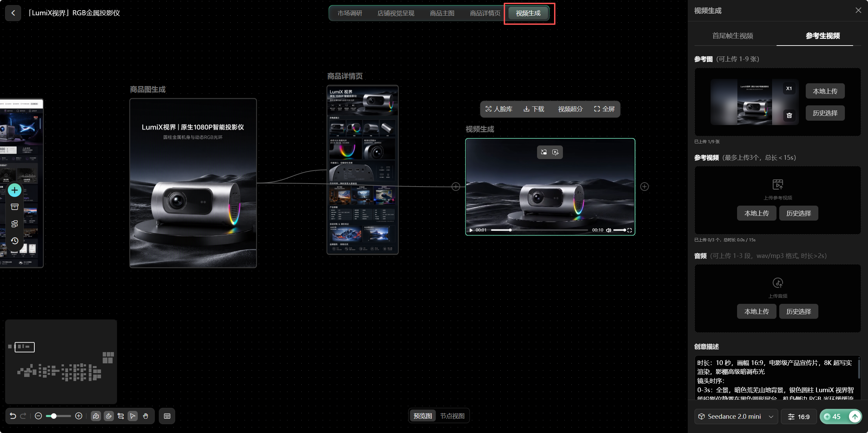This screenshot has width=868, height=433.
Task: Open the archive box icon in sidebar
Action: coord(15,207)
